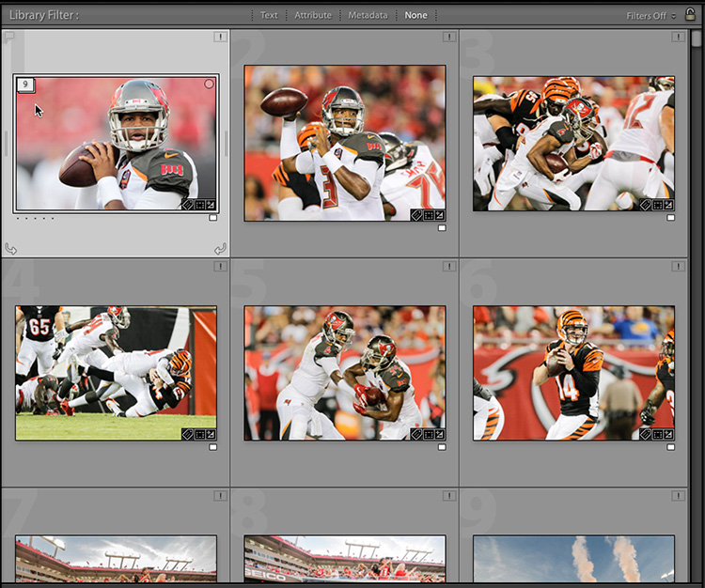Click stack handle on photo 1's right edge
Viewport: 705px width, 588px height.
click(x=226, y=144)
